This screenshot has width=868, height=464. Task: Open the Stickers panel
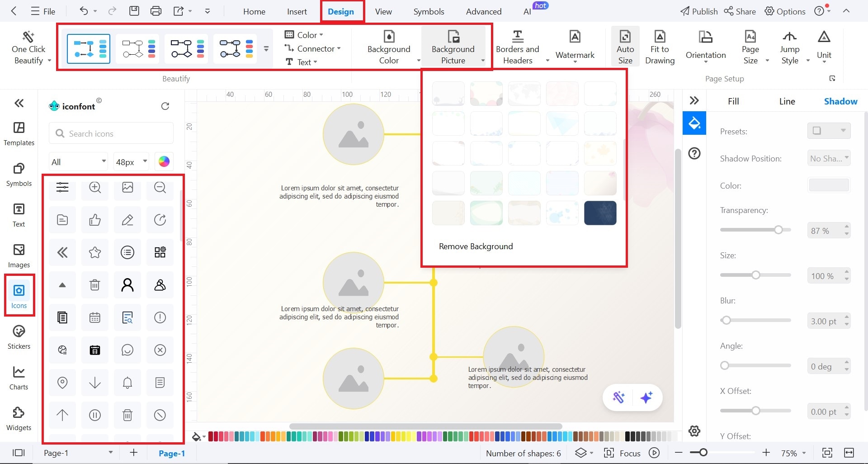click(19, 337)
